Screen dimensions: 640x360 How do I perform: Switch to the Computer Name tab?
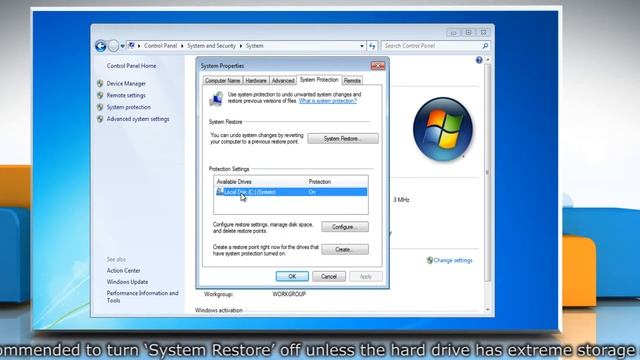pos(222,81)
